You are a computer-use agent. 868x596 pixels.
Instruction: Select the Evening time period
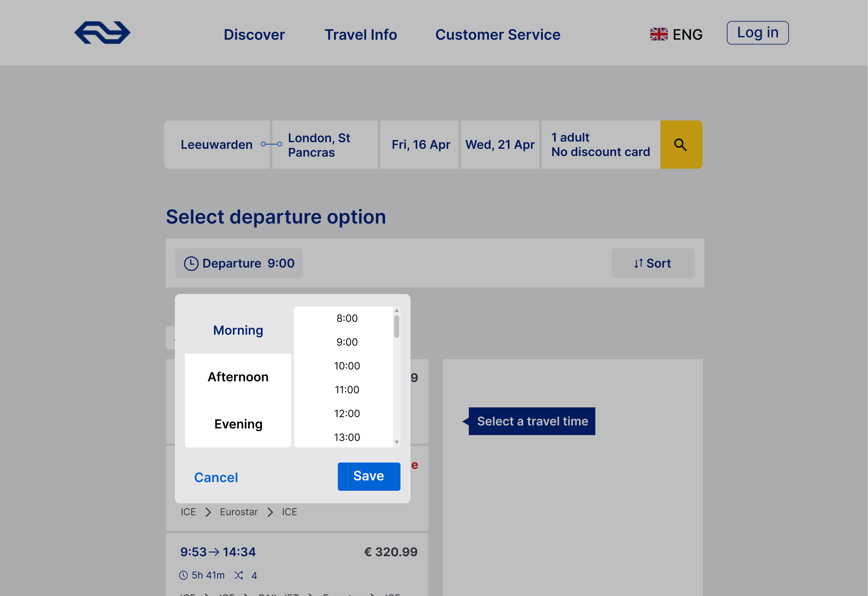[238, 424]
